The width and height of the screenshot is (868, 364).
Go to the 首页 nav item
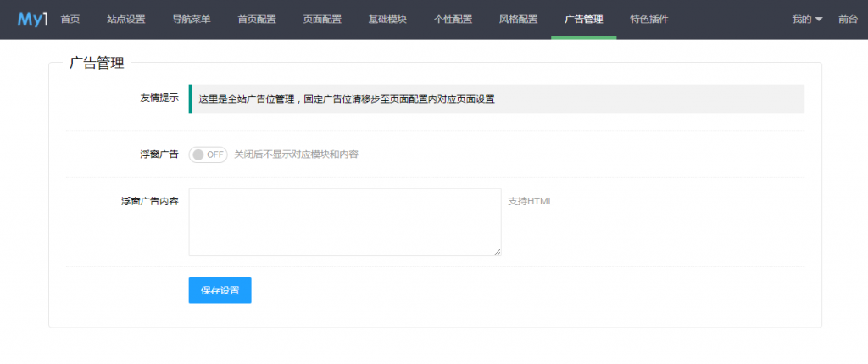(71, 20)
